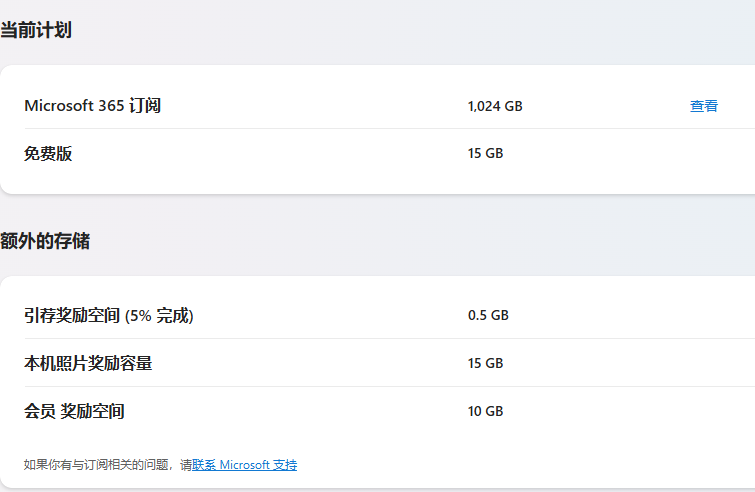755x492 pixels.
Task: Click divider line below Microsoft 365 订阅 row
Action: tap(390, 129)
